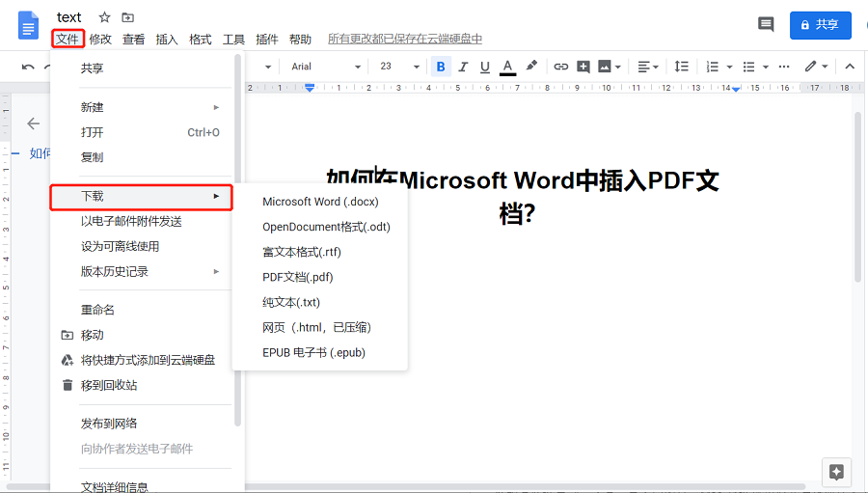
Task: Click the insert image icon
Action: tap(605, 67)
